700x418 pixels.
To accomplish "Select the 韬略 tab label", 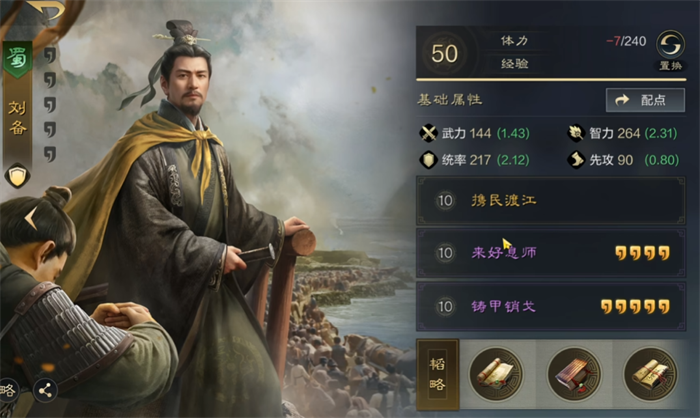I will pos(438,374).
